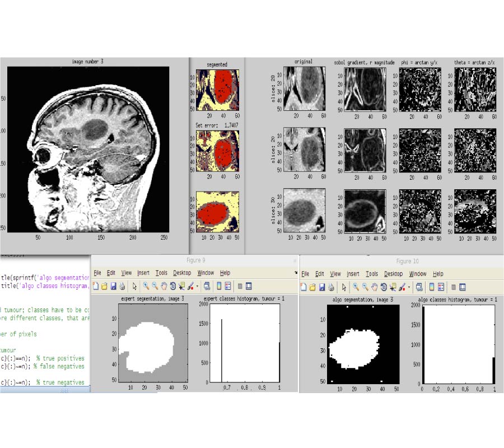Click Save icon in Figure 9 toolbar
This screenshot has height=448, width=504.
click(113, 286)
